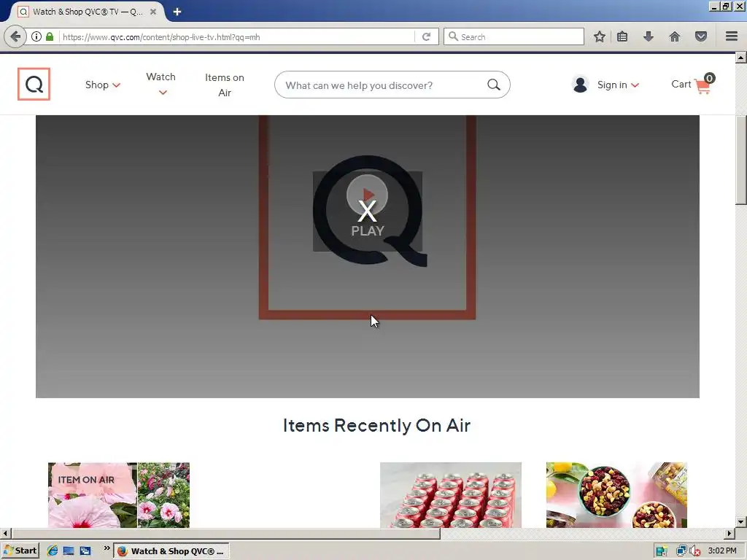Go to Firefox home page icon

pos(675,36)
